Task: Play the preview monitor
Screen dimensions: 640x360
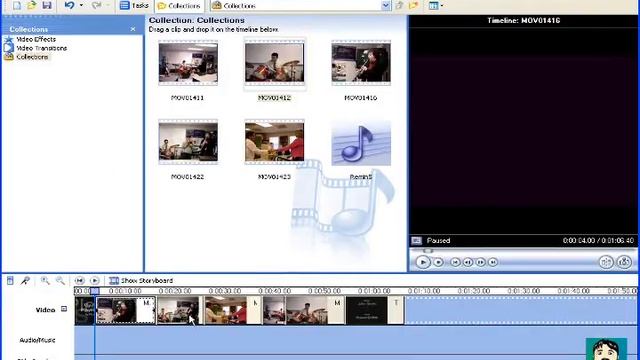Action: coord(423,262)
